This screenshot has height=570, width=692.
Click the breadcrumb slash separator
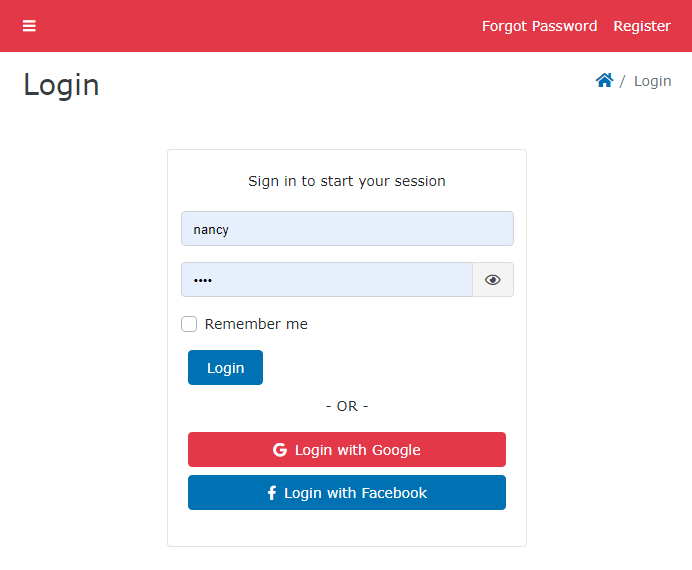tap(623, 81)
